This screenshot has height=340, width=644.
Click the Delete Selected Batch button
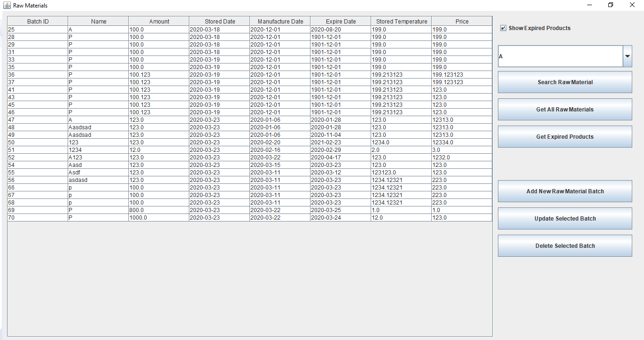[565, 246]
